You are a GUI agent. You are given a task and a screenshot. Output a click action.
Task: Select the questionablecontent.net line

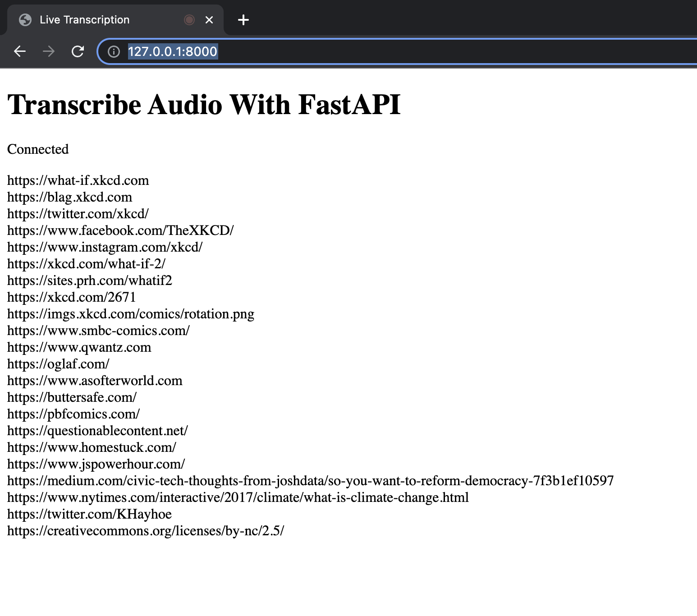(97, 431)
